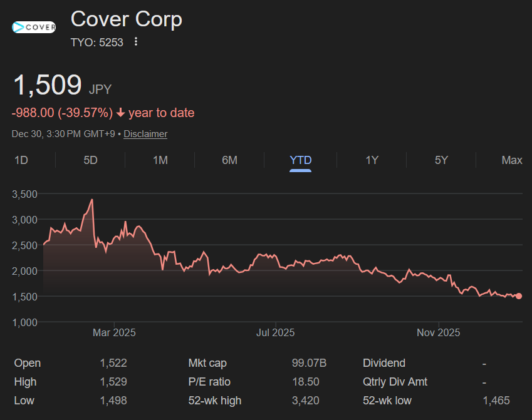Click the 1,509 price value

tap(48, 85)
